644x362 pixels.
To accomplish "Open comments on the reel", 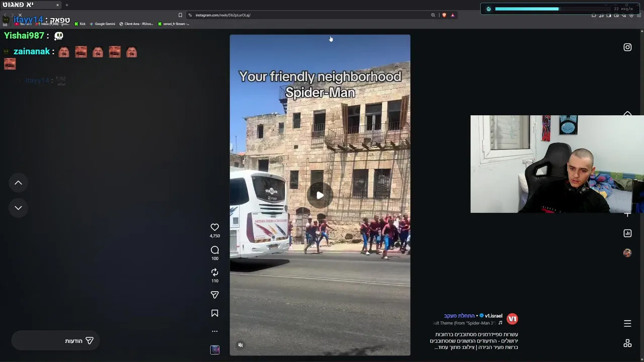I will [x=215, y=250].
